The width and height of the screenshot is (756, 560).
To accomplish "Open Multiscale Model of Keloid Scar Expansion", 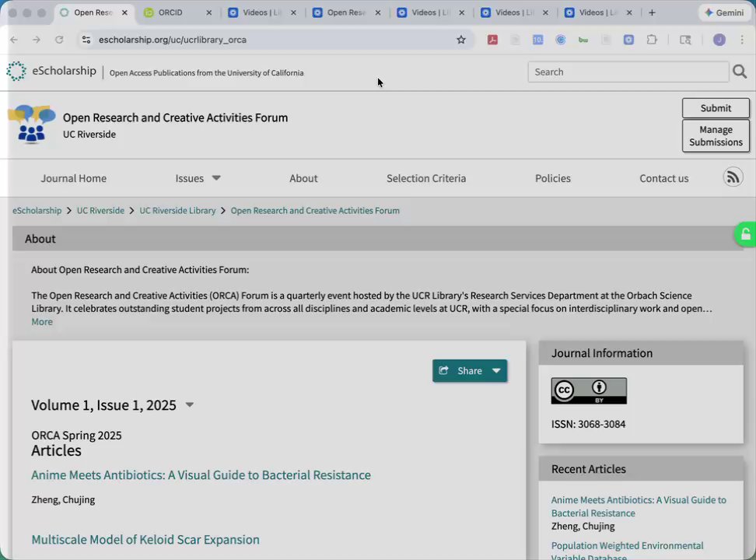I will point(145,539).
